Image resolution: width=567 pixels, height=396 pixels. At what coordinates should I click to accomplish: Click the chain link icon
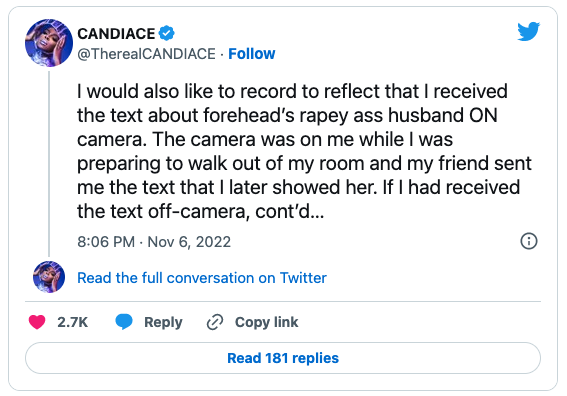[x=215, y=322]
